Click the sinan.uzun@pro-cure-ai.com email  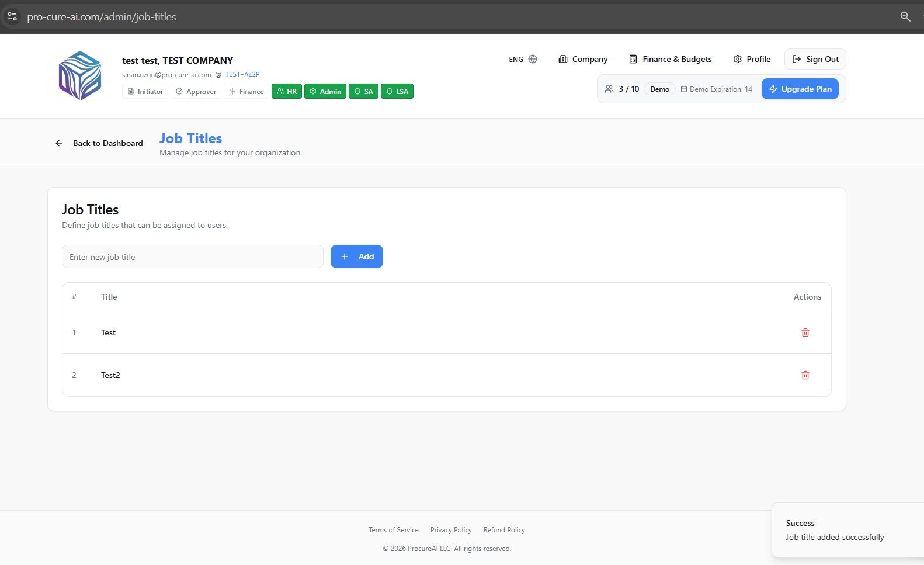click(x=166, y=75)
